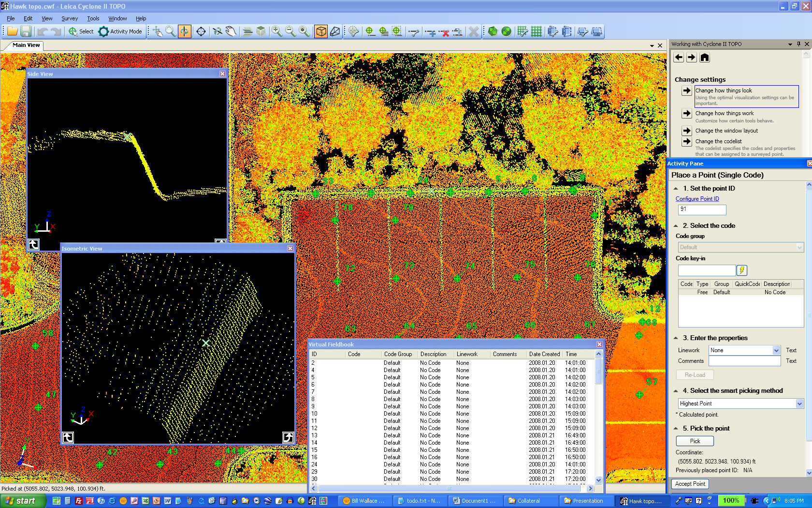
Task: Click the green grid icon
Action: click(536, 31)
